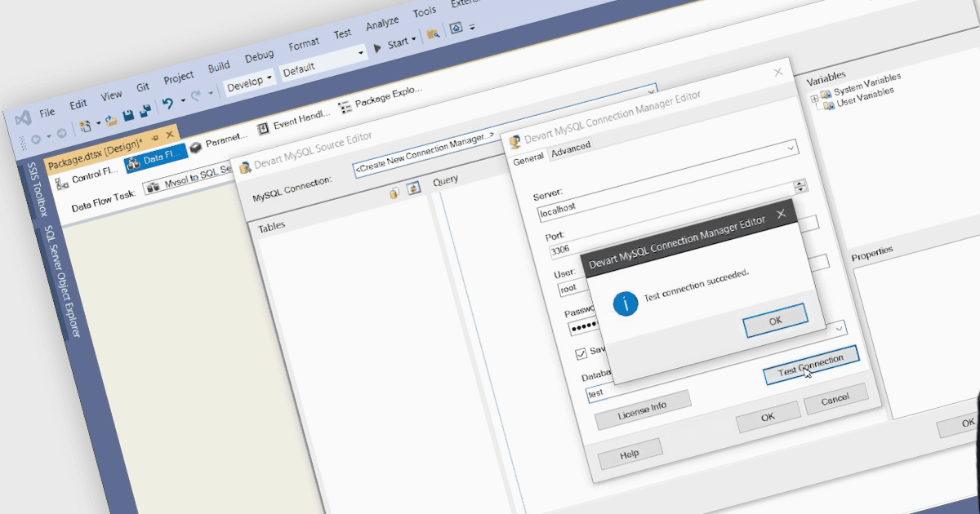Open the Format menu
Image resolution: width=980 pixels, height=514 pixels.
tap(304, 43)
